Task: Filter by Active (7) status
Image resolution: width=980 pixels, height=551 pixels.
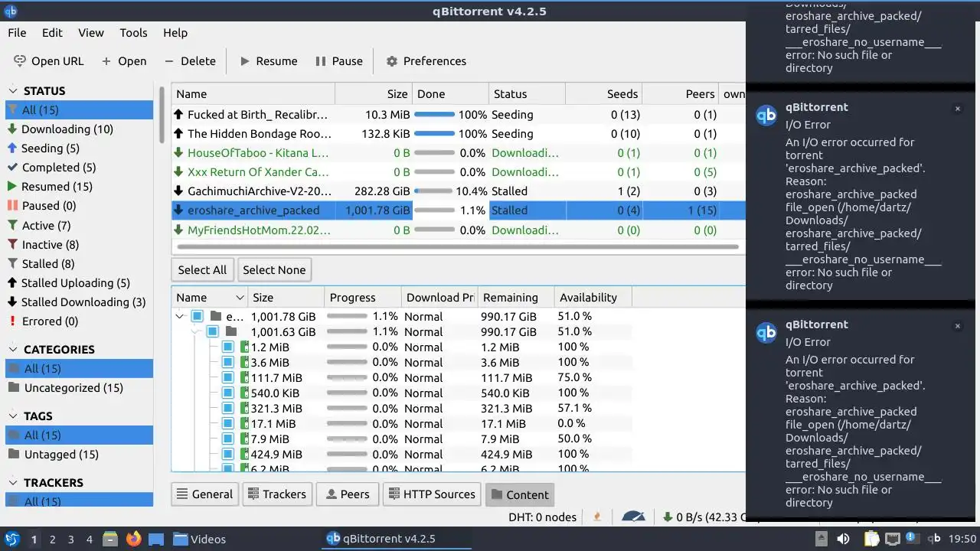Action: [39, 226]
